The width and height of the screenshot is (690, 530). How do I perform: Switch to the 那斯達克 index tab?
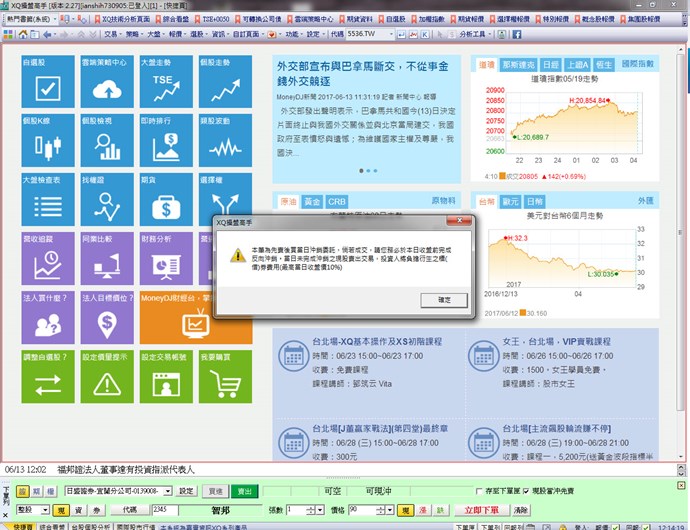[x=519, y=65]
